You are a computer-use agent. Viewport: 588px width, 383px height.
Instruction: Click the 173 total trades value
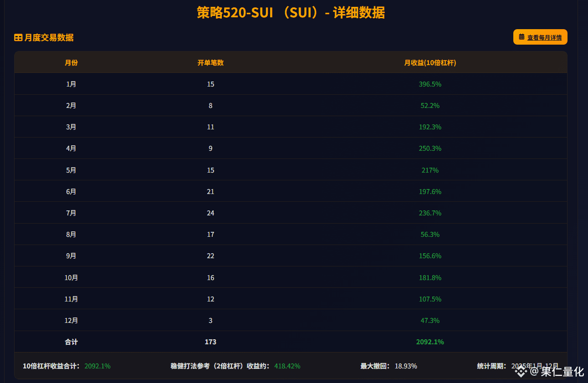[210, 342]
